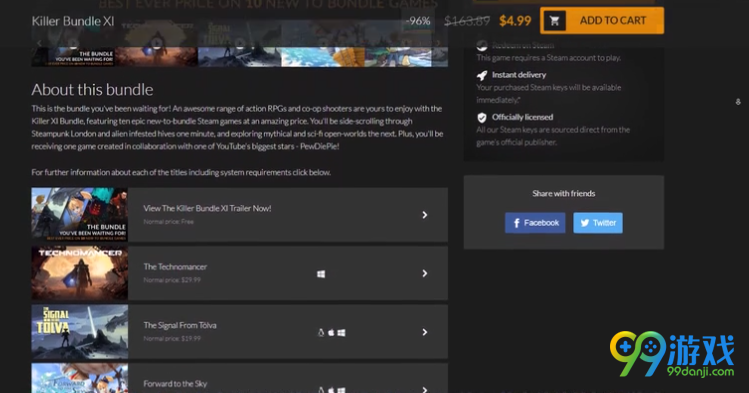Viewport: 749px width, 393px height.
Task: Expand The Signal From Tölva row chevron
Action: pos(425,332)
